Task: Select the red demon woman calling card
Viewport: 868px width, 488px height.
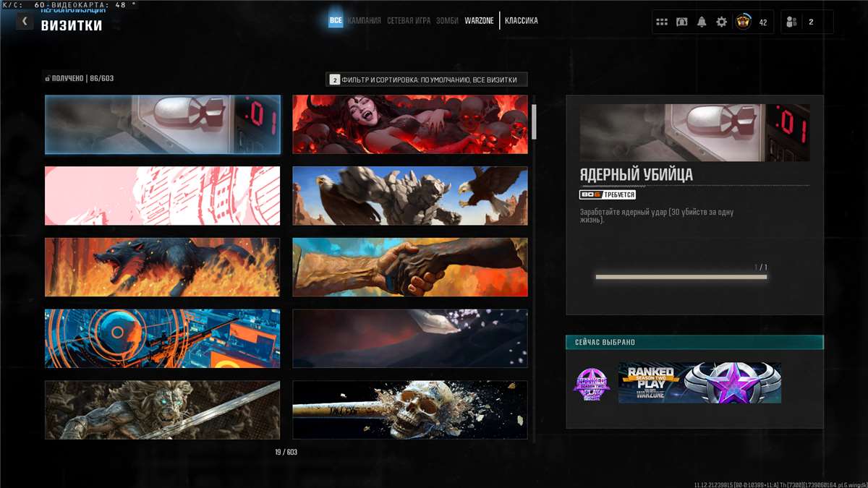Action: (410, 124)
